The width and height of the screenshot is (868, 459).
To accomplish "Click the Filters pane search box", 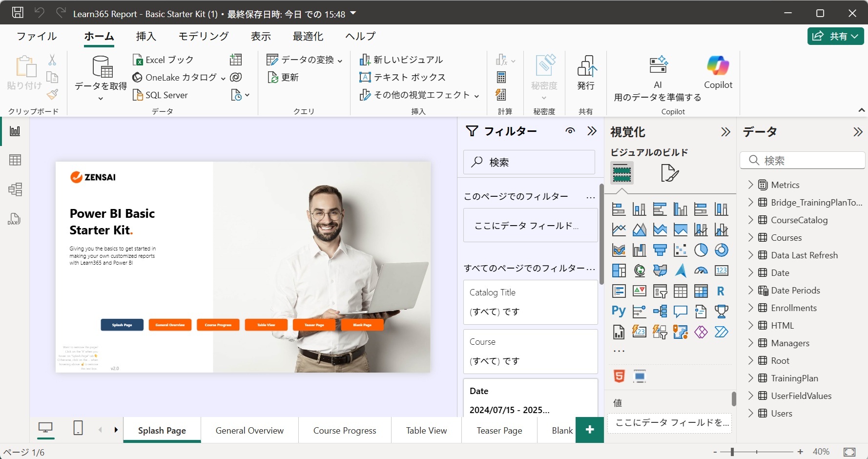I will 529,162.
